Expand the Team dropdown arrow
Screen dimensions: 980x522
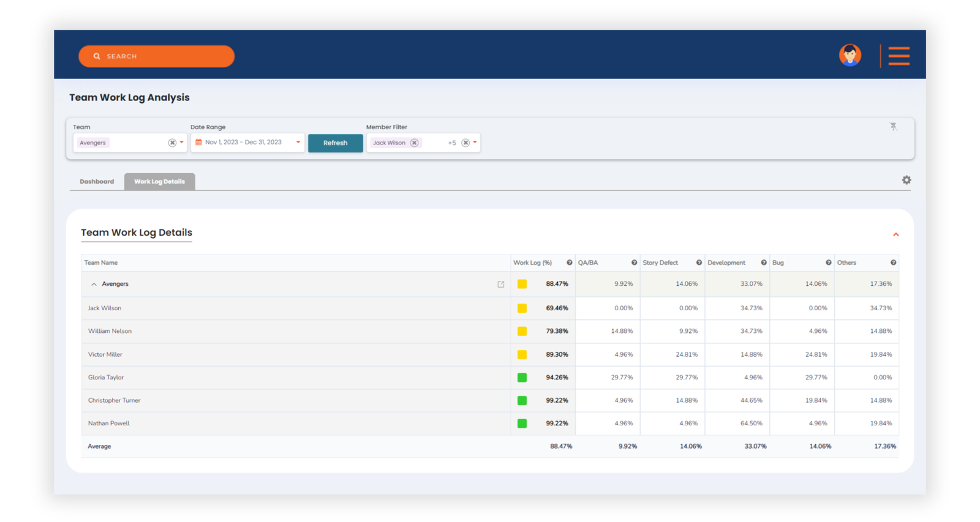pos(182,143)
